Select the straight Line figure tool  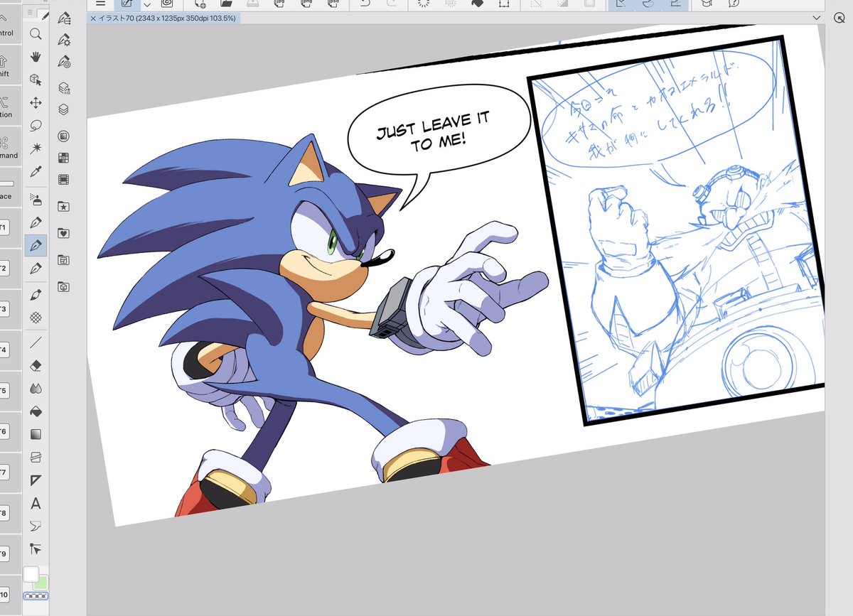[36, 342]
